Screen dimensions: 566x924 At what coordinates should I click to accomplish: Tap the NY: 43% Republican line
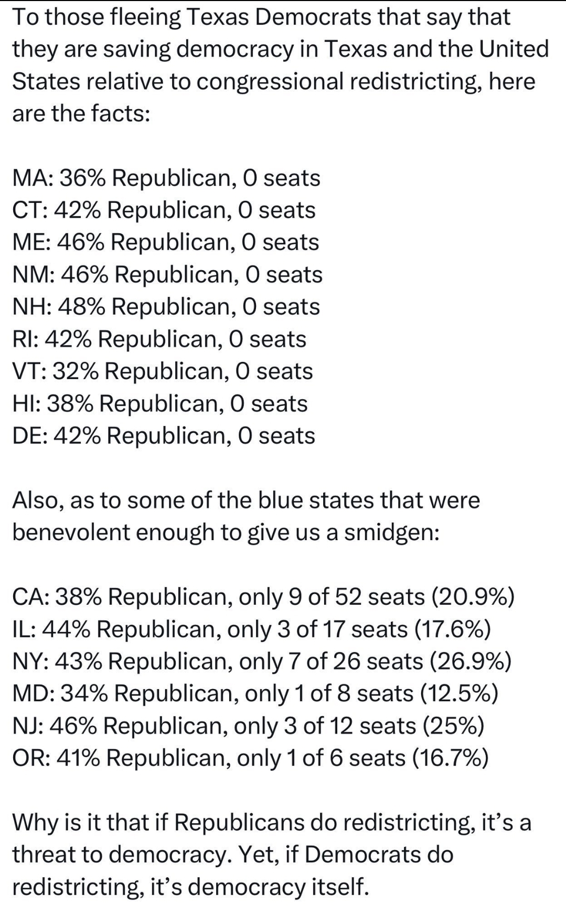[262, 662]
